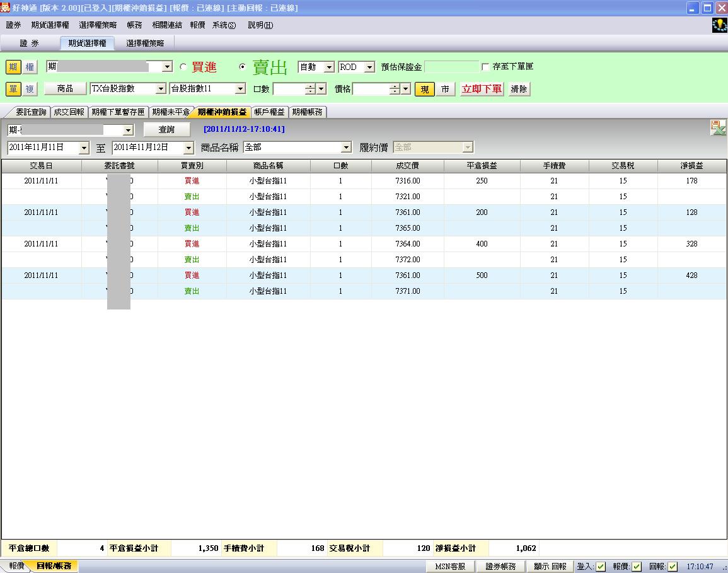
Task: Open the 自動 dropdown
Action: click(x=329, y=67)
